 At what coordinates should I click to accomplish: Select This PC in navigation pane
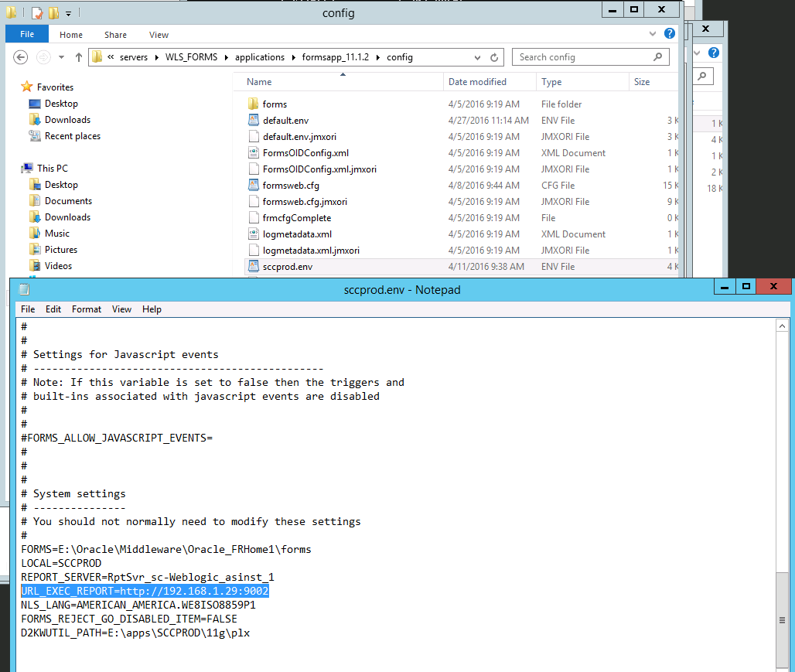53,169
